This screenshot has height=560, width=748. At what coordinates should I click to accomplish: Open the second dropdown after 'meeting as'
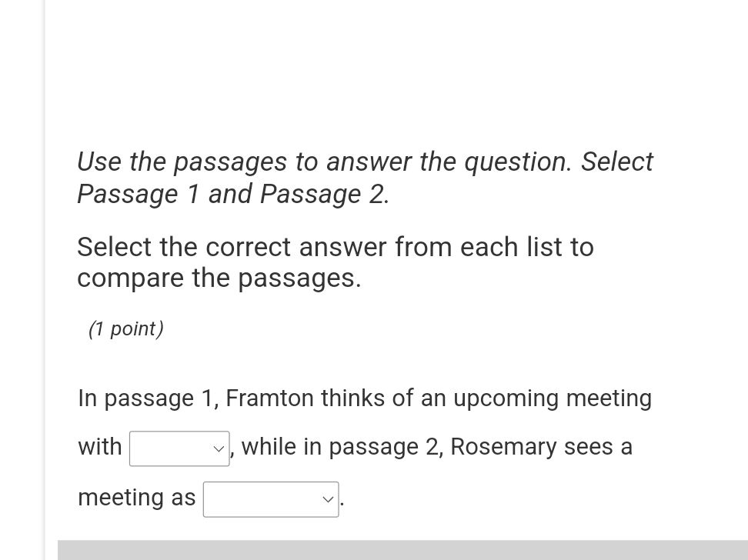[270, 498]
